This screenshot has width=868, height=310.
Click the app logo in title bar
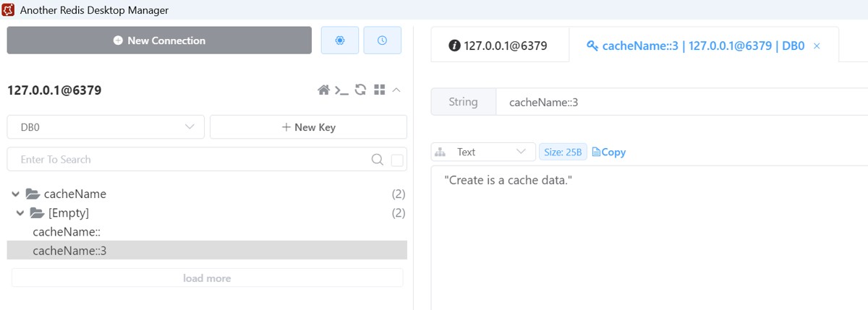pyautogui.click(x=9, y=10)
